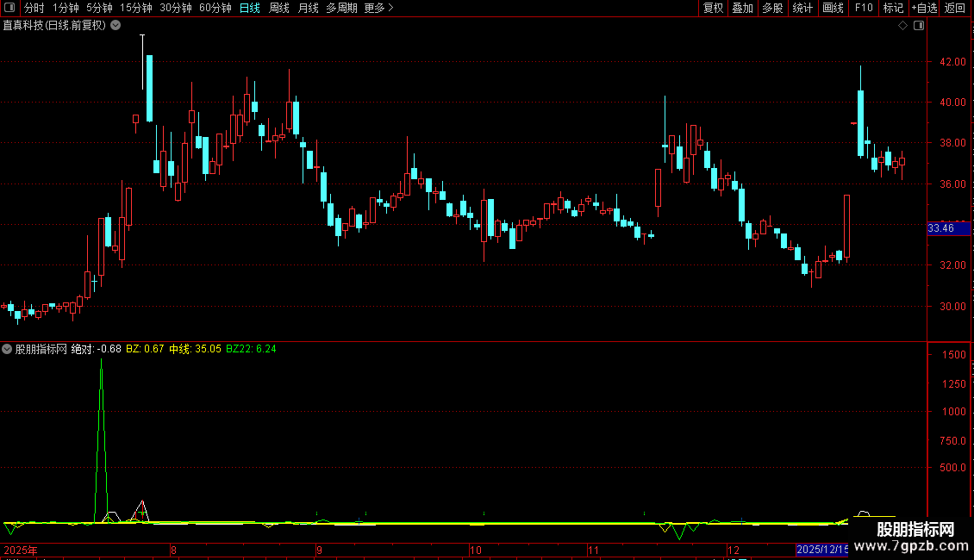Viewport: 974px width, 560px height.
Task: Switch to 周线 weekly chart
Action: pos(279,8)
